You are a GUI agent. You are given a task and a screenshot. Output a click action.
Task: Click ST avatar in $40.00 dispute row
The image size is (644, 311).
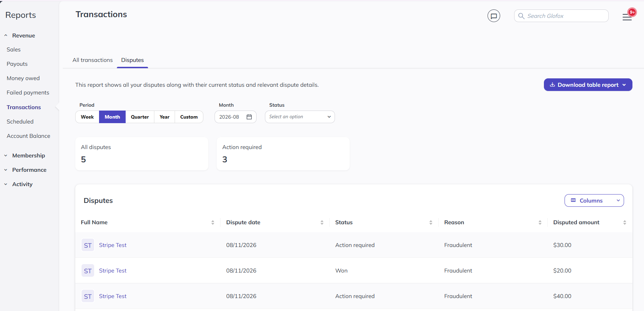pyautogui.click(x=88, y=296)
